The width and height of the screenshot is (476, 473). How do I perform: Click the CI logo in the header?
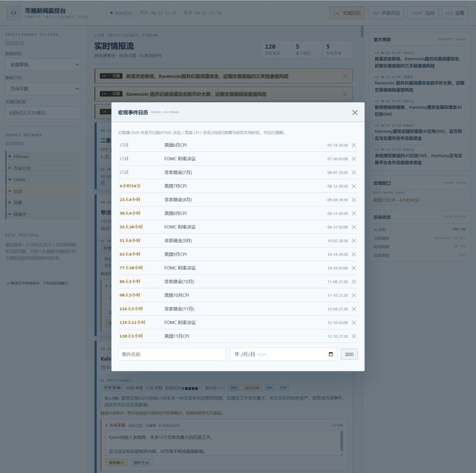point(14,13)
